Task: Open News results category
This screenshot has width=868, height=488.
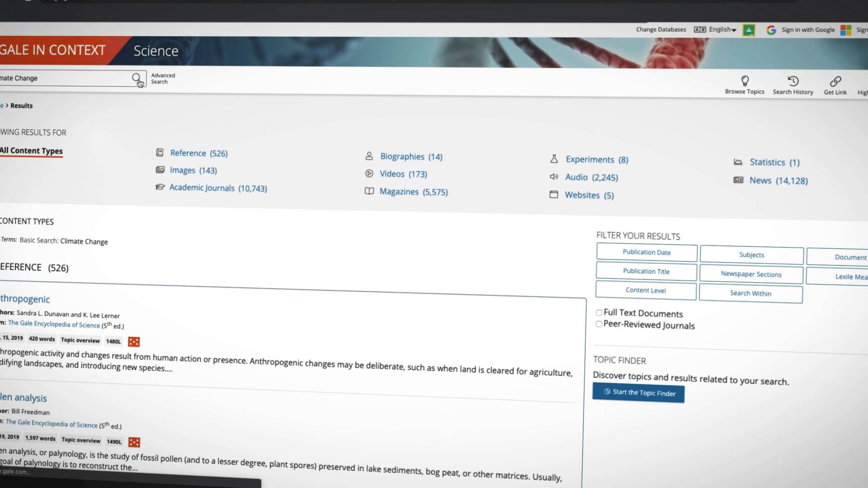Action: (778, 181)
